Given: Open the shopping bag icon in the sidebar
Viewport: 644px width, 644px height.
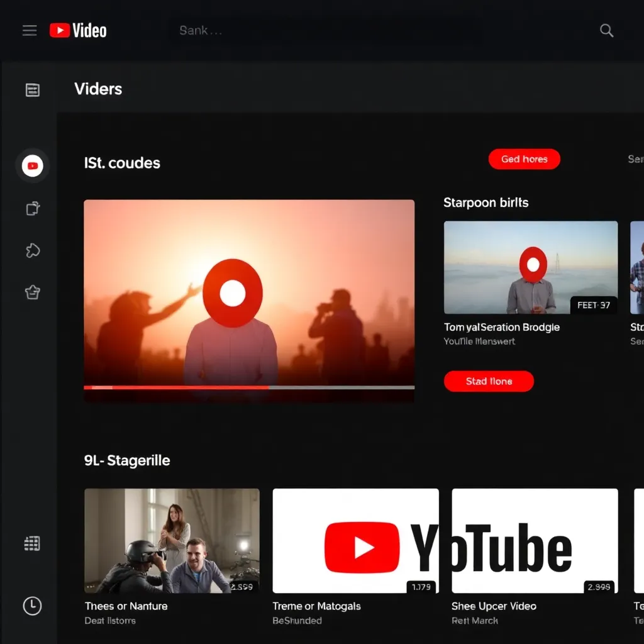Looking at the screenshot, I should click(31, 292).
